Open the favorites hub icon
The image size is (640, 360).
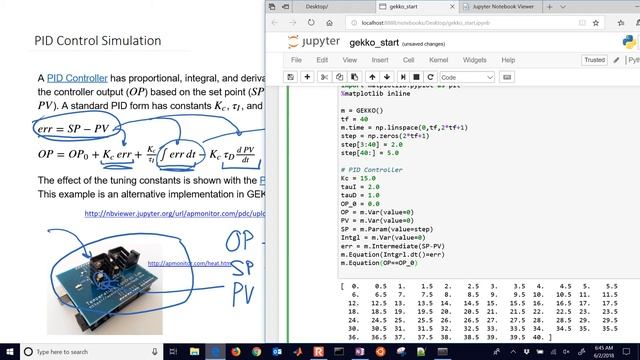tap(621, 23)
